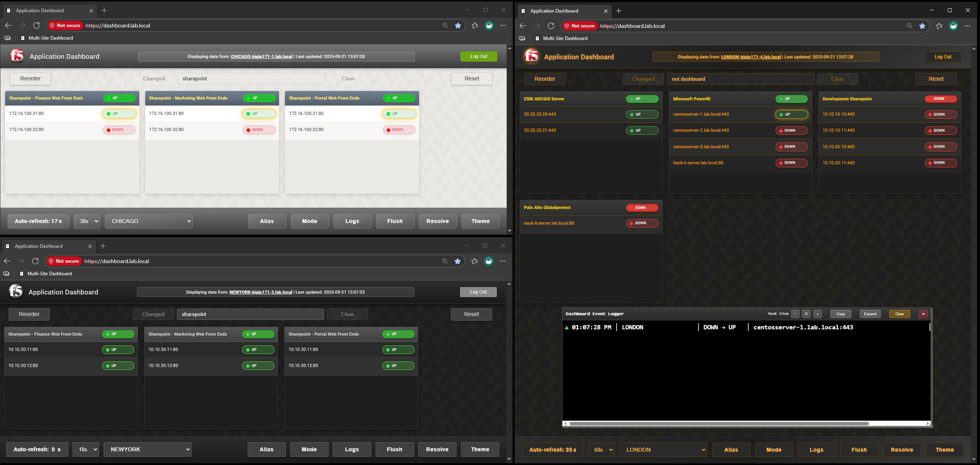
Task: Toggle Changed filter in London dashboard
Action: coord(643,79)
